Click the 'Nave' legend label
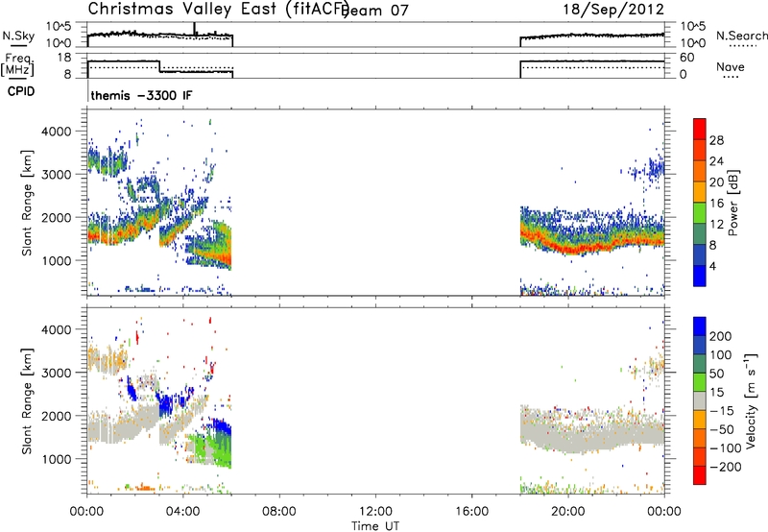 coord(731,66)
